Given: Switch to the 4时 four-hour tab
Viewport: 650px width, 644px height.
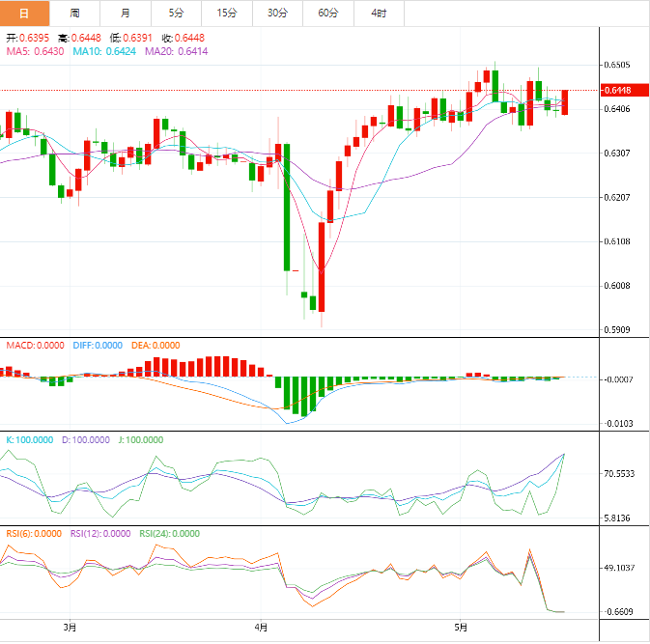Looking at the screenshot, I should [379, 13].
